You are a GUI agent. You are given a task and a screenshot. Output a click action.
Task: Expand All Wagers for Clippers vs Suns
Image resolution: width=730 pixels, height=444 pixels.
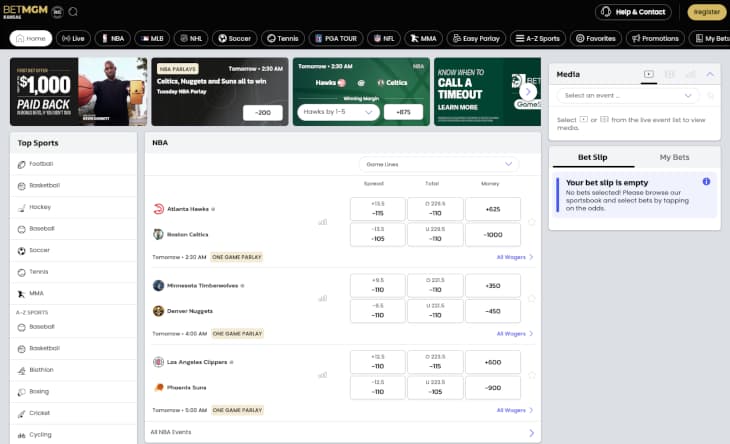click(515, 410)
